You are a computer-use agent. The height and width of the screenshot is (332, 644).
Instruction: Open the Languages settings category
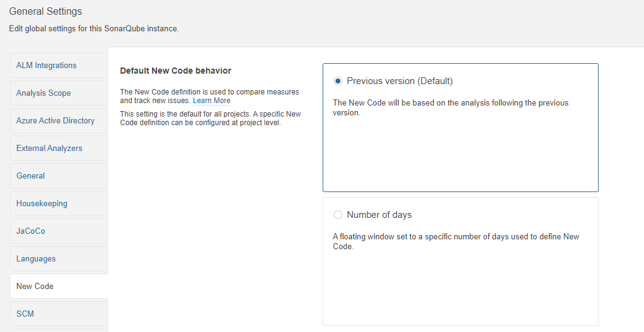pyautogui.click(x=36, y=259)
